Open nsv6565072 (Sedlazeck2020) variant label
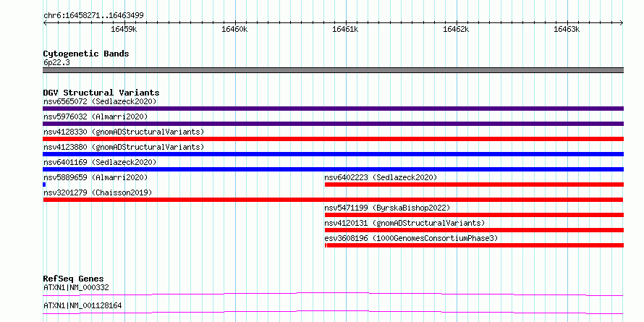Viewport: 644px width, 322px height. [100, 101]
